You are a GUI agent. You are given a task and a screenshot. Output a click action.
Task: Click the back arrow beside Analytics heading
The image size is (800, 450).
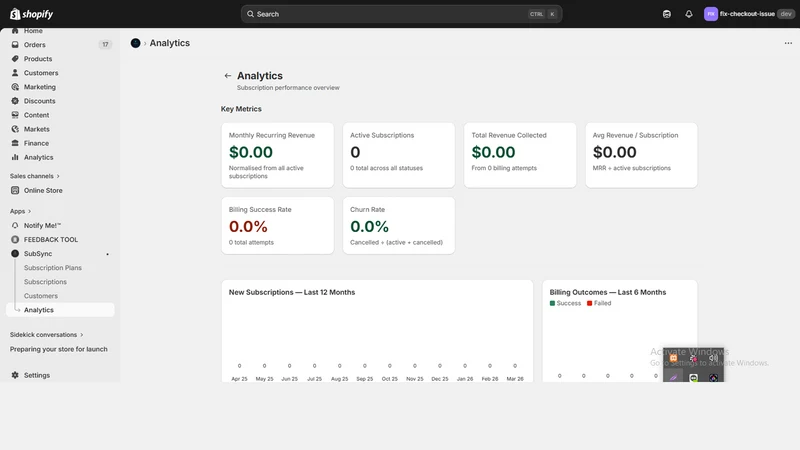tap(228, 76)
